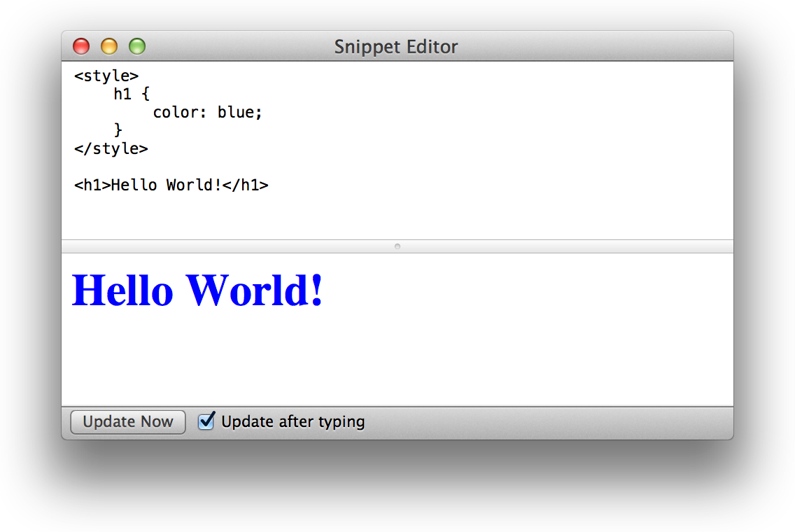Viewport: 795px width, 532px height.
Task: Toggle the Update after typing checkbox
Action: [206, 421]
